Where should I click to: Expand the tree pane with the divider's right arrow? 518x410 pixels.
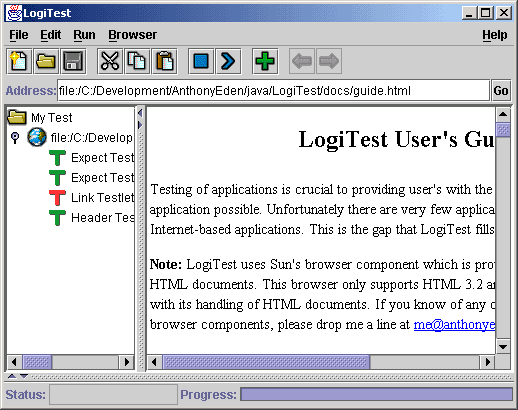[x=140, y=125]
